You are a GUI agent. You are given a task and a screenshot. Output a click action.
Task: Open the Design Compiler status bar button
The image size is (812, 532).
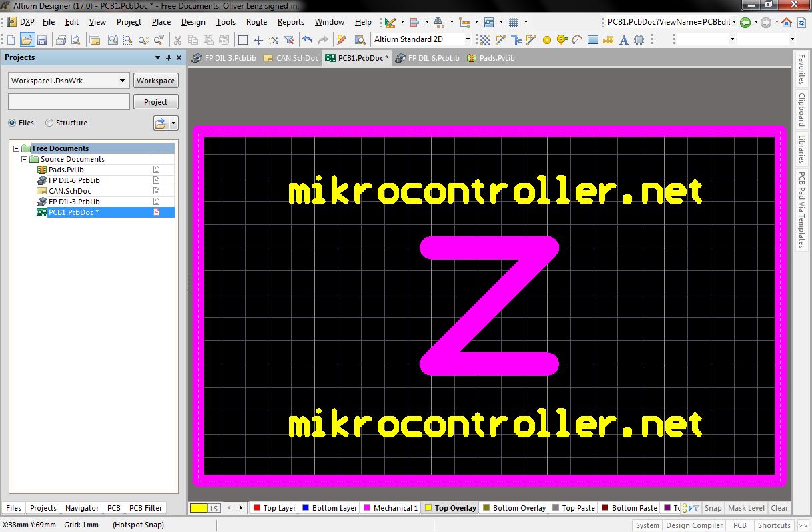tap(694, 525)
